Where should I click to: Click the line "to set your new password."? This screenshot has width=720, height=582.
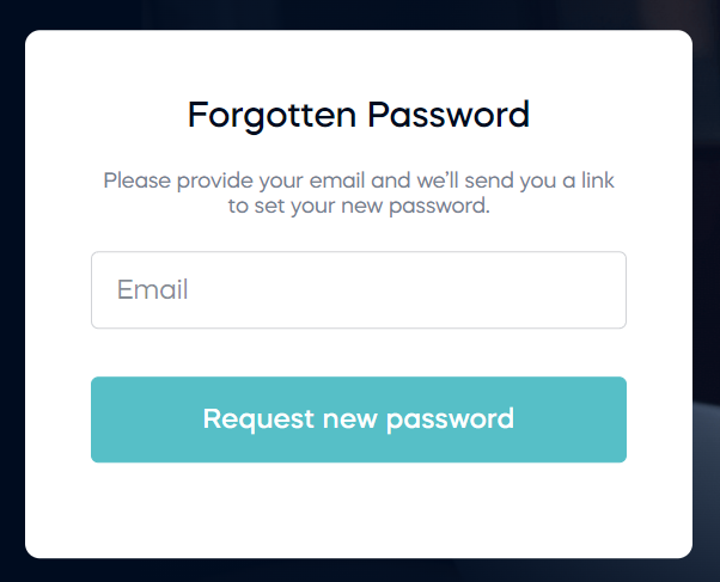[x=358, y=207]
